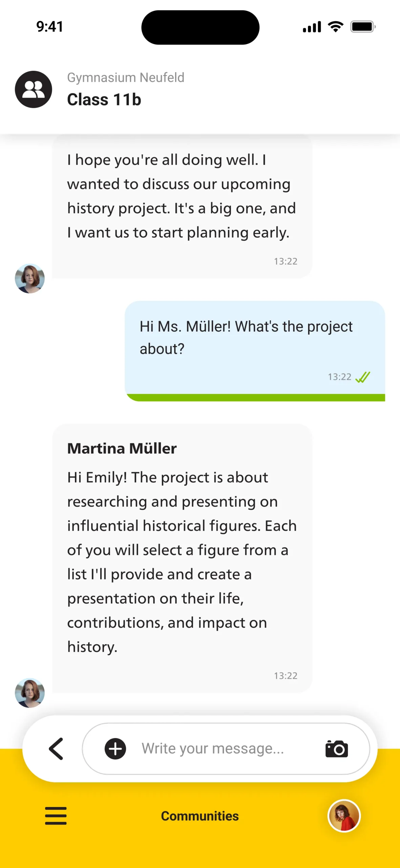The width and height of the screenshot is (400, 868).
Task: Tap the battery status icon
Action: pos(363,27)
